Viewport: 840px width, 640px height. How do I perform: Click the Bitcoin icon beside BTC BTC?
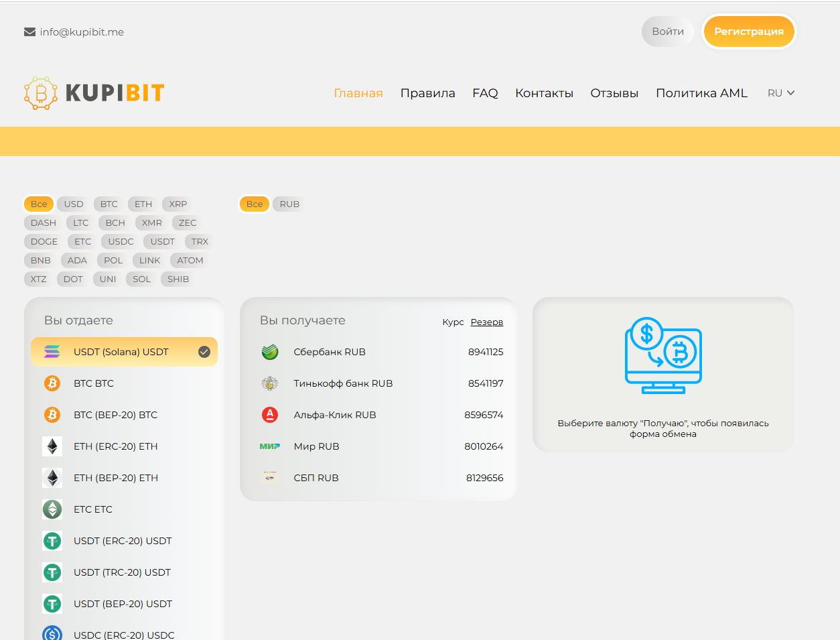pos(52,383)
